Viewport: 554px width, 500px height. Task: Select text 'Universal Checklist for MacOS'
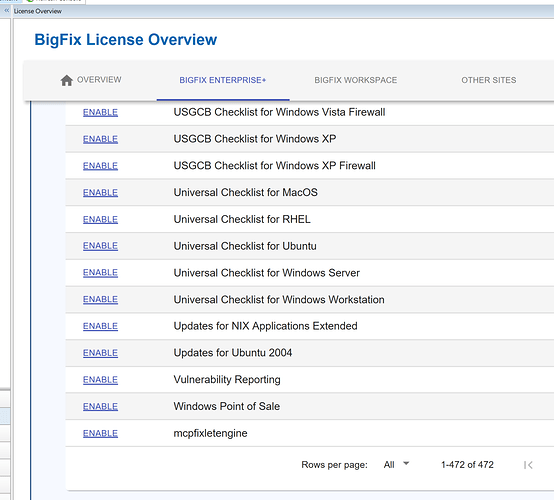point(246,193)
